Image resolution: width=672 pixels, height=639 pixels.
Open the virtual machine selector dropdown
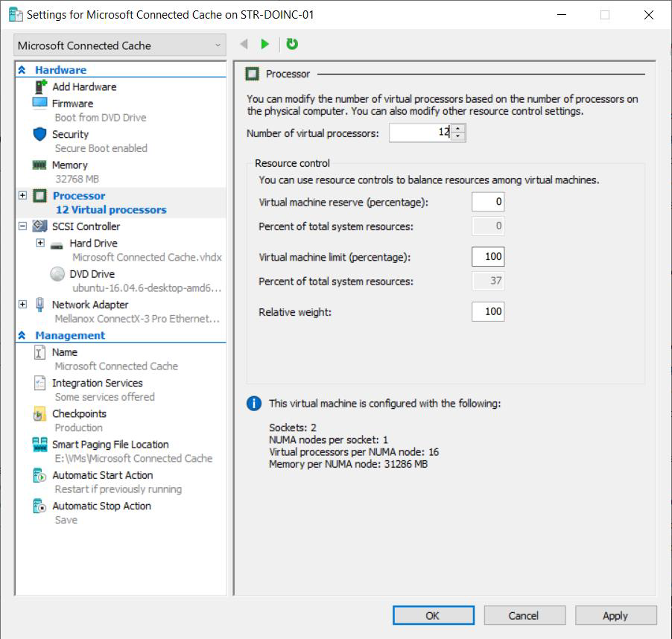point(120,45)
